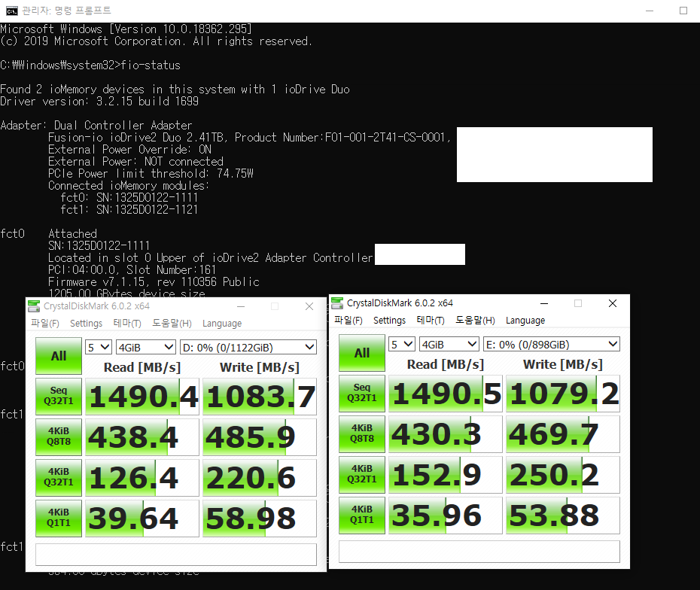The image size is (700, 590).
Task: Open Settings menu in D: window
Action: click(x=86, y=323)
